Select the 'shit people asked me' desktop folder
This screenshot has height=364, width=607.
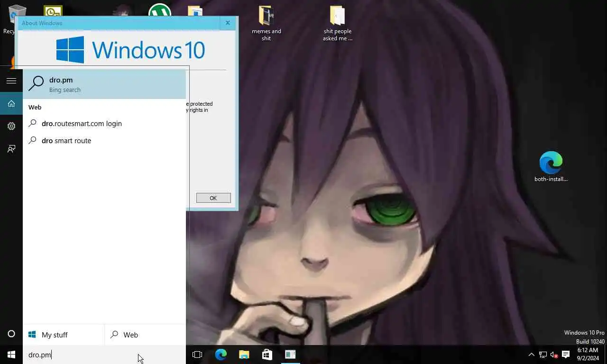pos(337,24)
